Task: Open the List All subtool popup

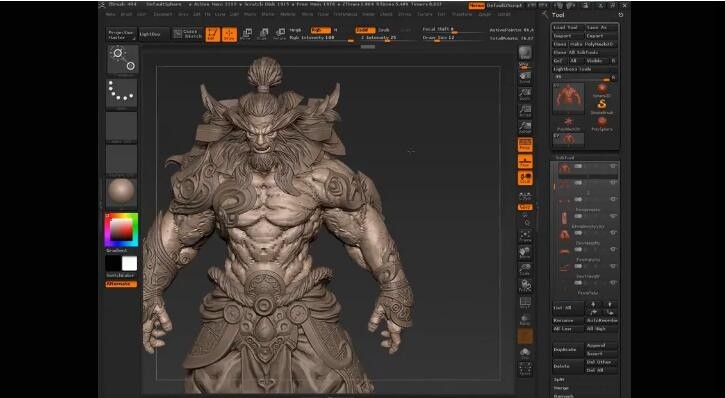Action: tap(568, 308)
